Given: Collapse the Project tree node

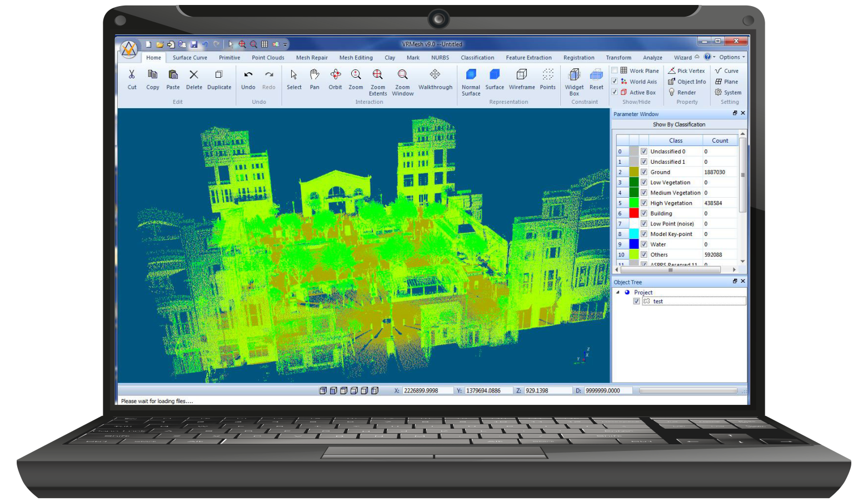Looking at the screenshot, I should pos(617,292).
